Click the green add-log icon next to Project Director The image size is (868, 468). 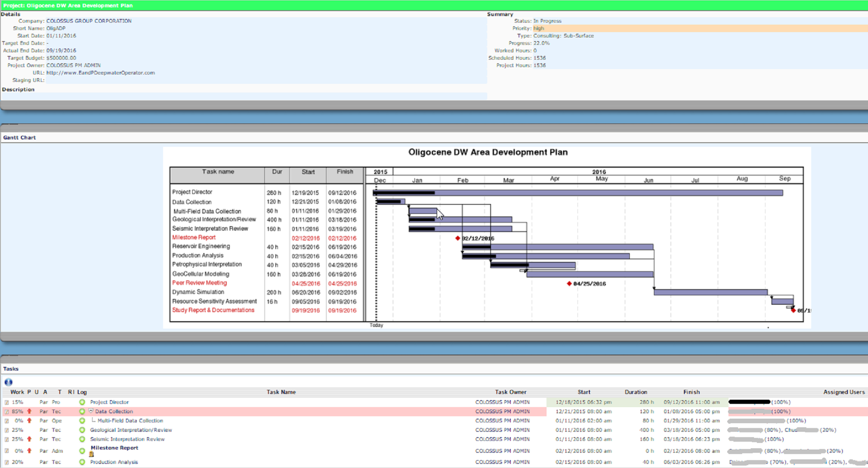point(82,402)
